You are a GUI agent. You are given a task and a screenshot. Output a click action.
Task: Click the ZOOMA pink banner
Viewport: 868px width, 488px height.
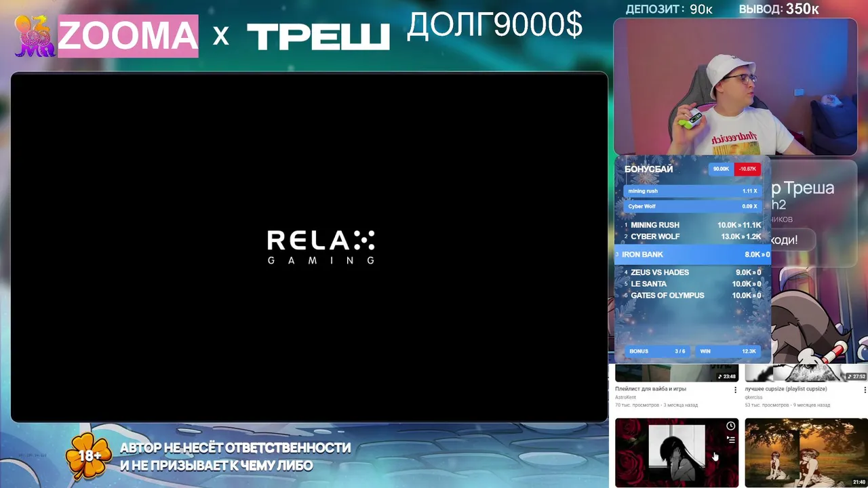pos(128,36)
